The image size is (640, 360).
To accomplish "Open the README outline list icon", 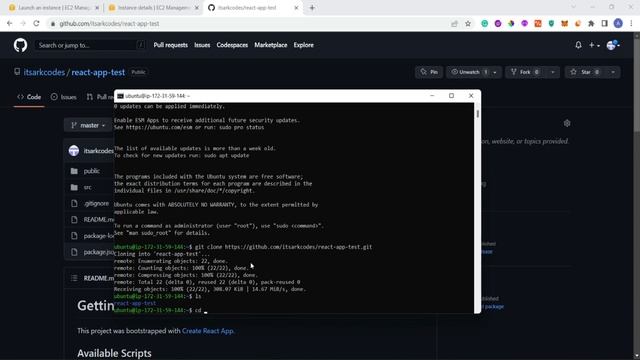I will (74, 278).
